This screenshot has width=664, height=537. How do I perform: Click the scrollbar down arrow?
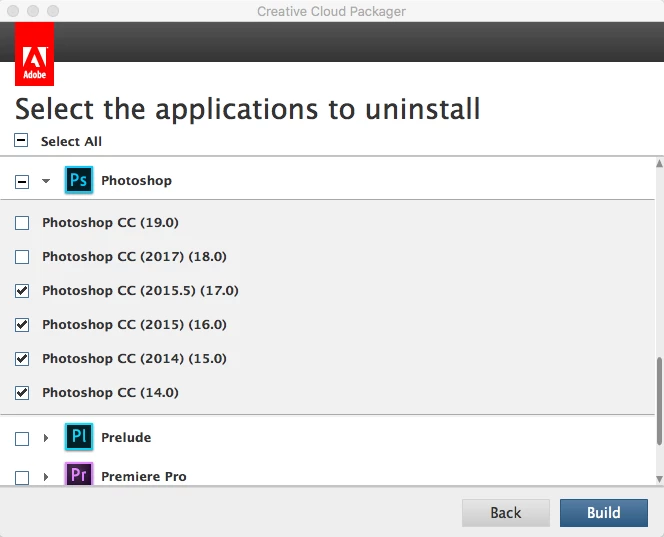659,479
